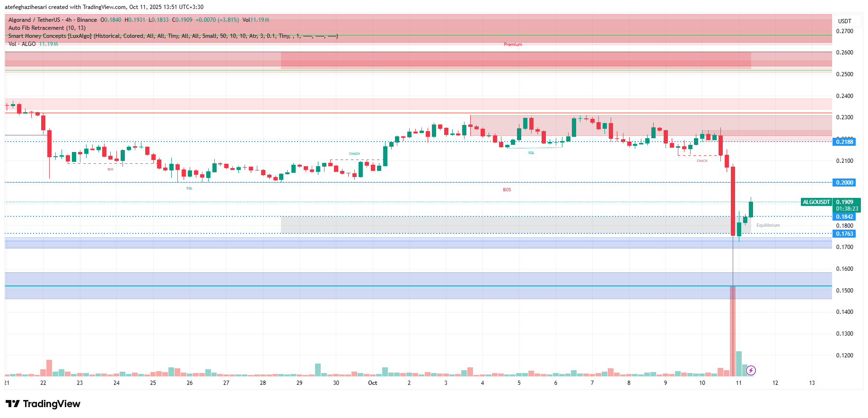Click date 11 on the time axis
868x418 pixels.
738,383
